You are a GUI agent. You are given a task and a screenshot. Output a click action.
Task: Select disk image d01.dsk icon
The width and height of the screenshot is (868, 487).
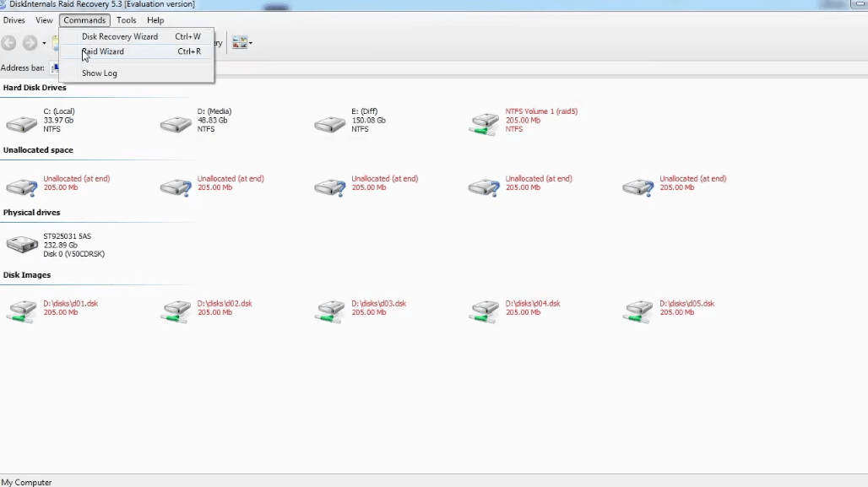22,311
